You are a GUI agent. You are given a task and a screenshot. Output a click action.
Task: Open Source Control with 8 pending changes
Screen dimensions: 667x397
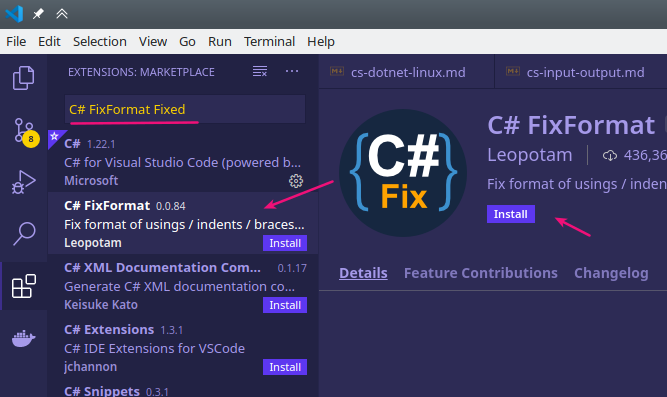[x=24, y=131]
